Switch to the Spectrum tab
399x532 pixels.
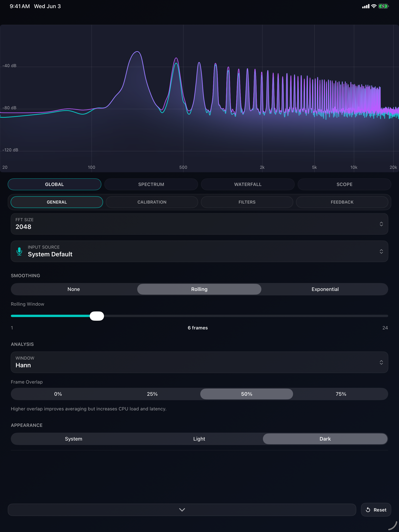151,184
